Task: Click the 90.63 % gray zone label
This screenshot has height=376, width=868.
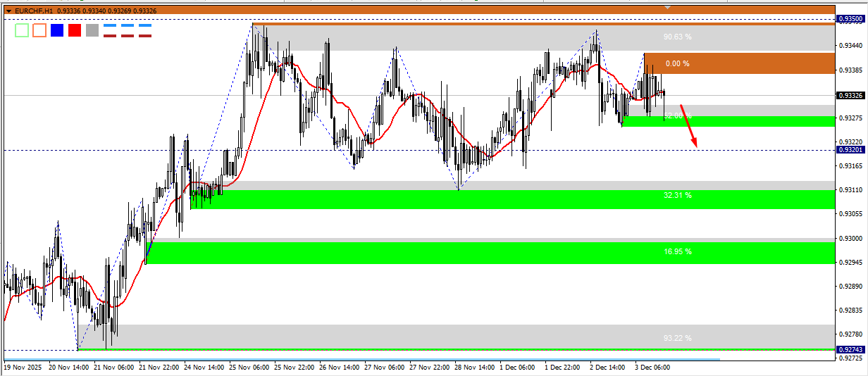Action: [677, 37]
